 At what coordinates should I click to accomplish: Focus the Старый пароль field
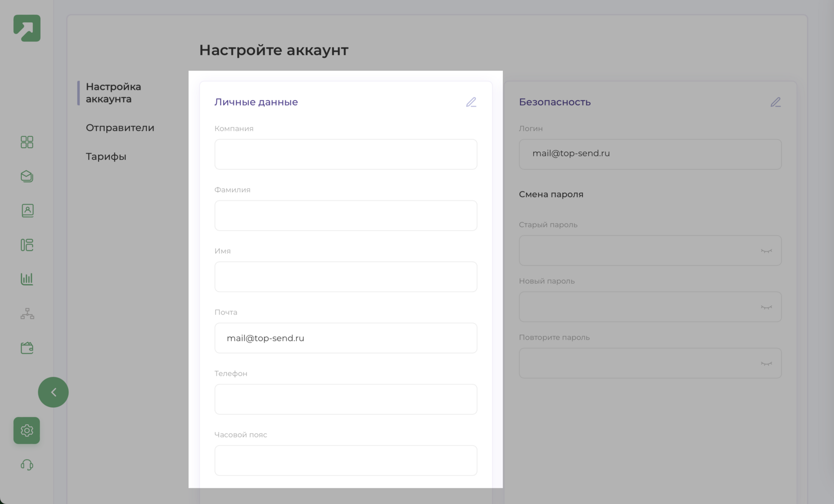[650, 251]
